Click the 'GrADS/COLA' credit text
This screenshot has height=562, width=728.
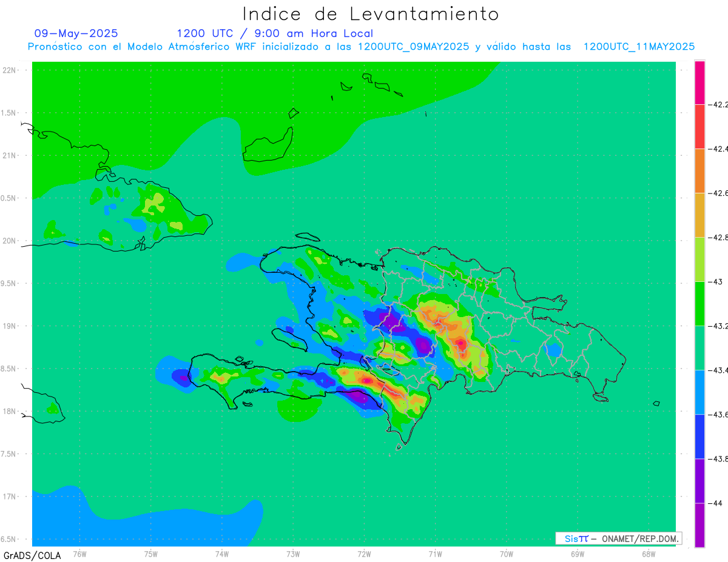32,555
